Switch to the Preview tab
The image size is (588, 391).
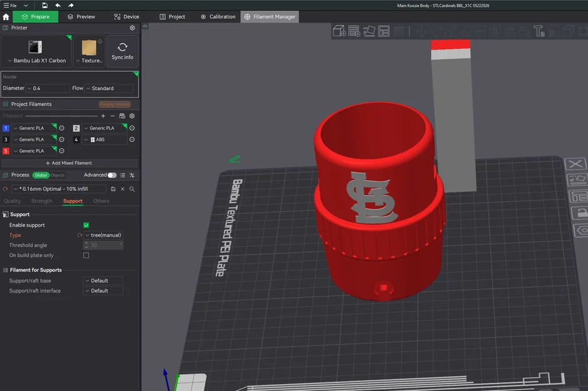pyautogui.click(x=81, y=17)
